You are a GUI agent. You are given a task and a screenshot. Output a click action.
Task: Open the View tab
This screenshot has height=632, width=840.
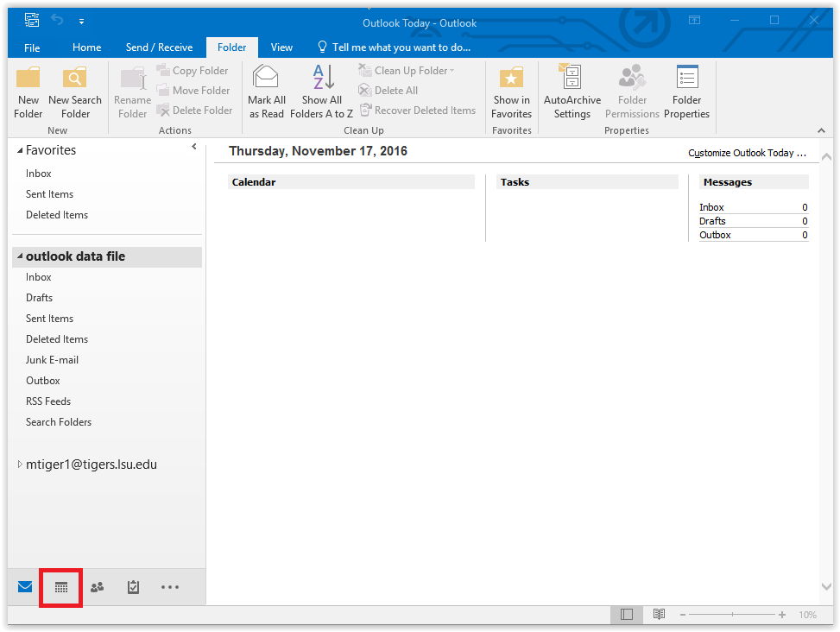[x=281, y=47]
